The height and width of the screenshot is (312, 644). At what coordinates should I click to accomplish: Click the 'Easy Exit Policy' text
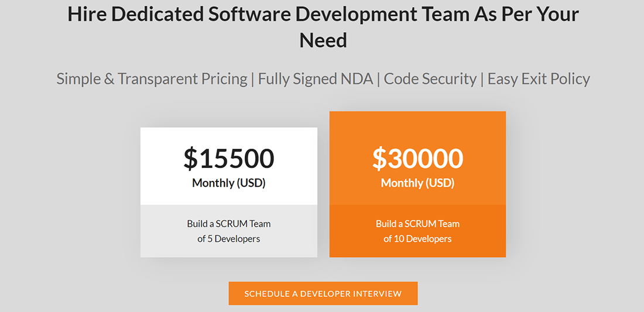tap(539, 78)
